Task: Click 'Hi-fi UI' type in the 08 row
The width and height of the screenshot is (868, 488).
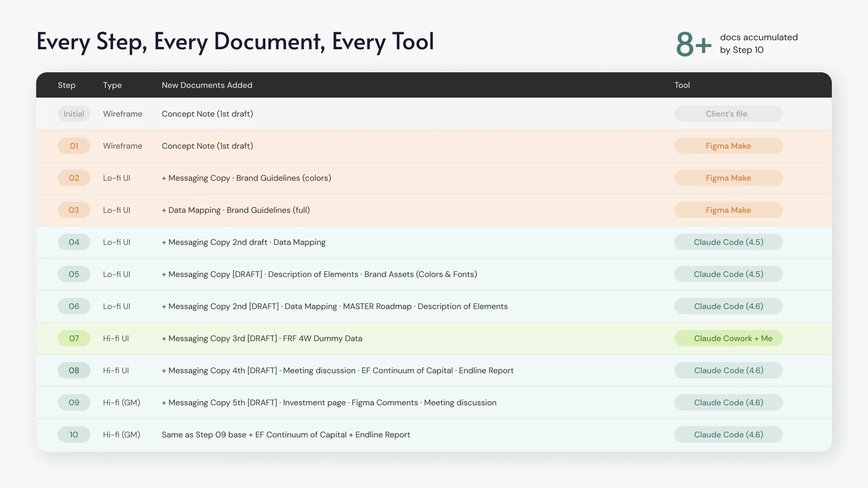Action: tap(116, 371)
